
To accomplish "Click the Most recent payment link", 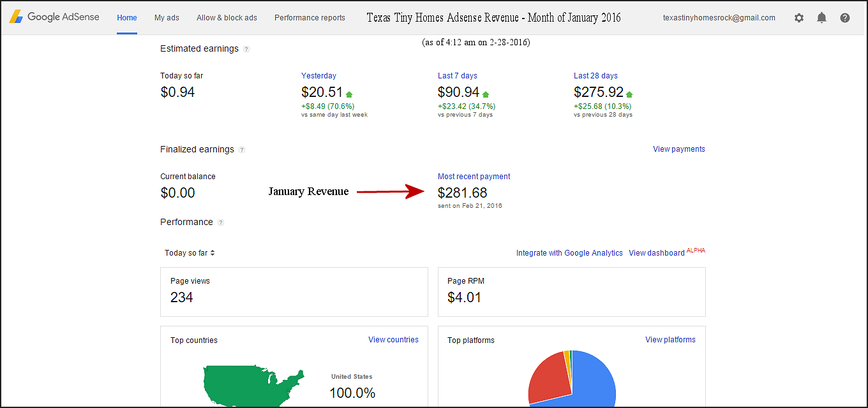I will (x=474, y=177).
